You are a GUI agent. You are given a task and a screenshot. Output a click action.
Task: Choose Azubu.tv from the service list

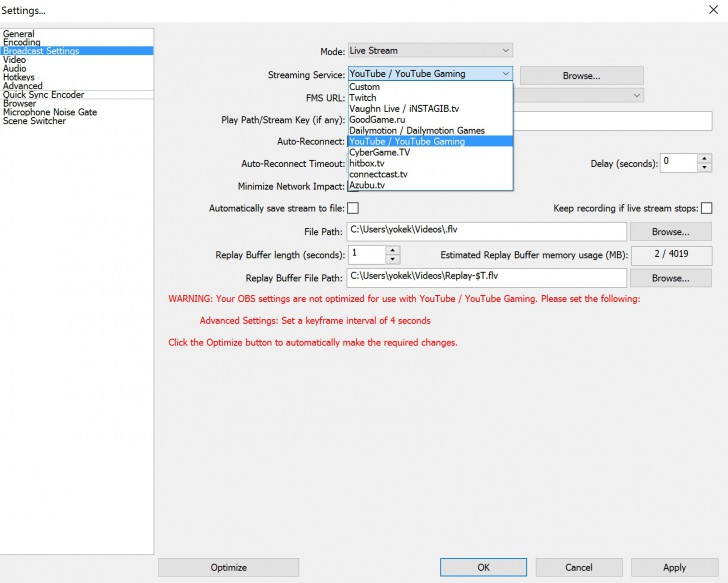430,185
